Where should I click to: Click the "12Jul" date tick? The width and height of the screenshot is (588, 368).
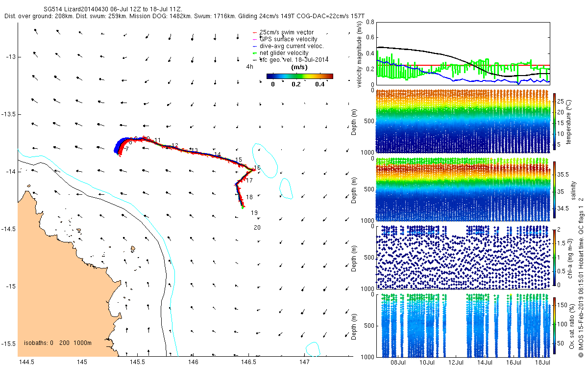pos(456,362)
